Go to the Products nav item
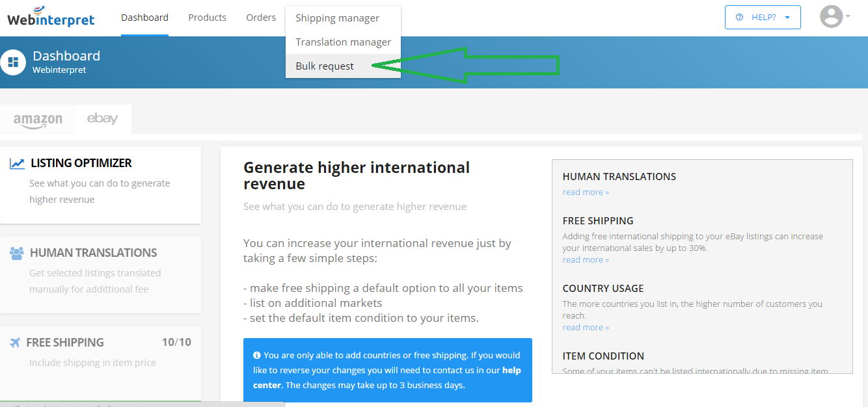This screenshot has height=407, width=868. [x=207, y=18]
